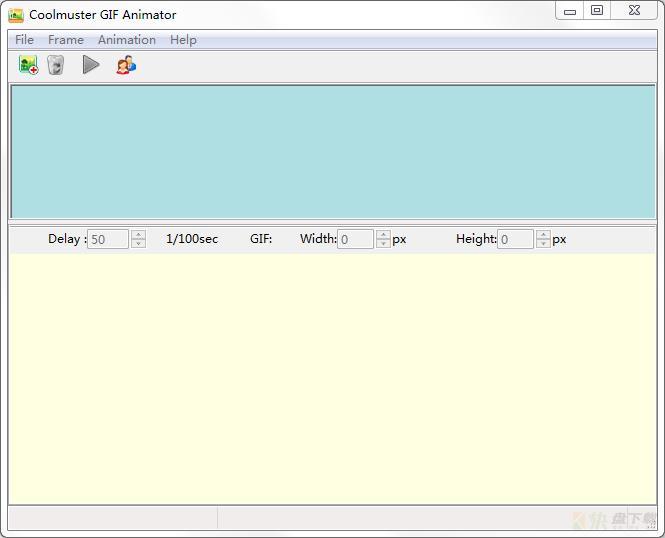The image size is (665, 538).
Task: Open the File menu
Action: click(24, 40)
